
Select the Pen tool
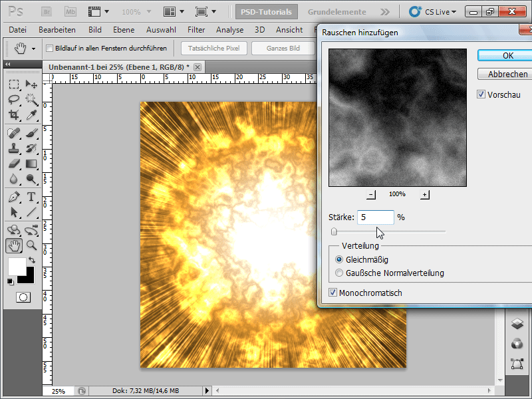[x=13, y=197]
